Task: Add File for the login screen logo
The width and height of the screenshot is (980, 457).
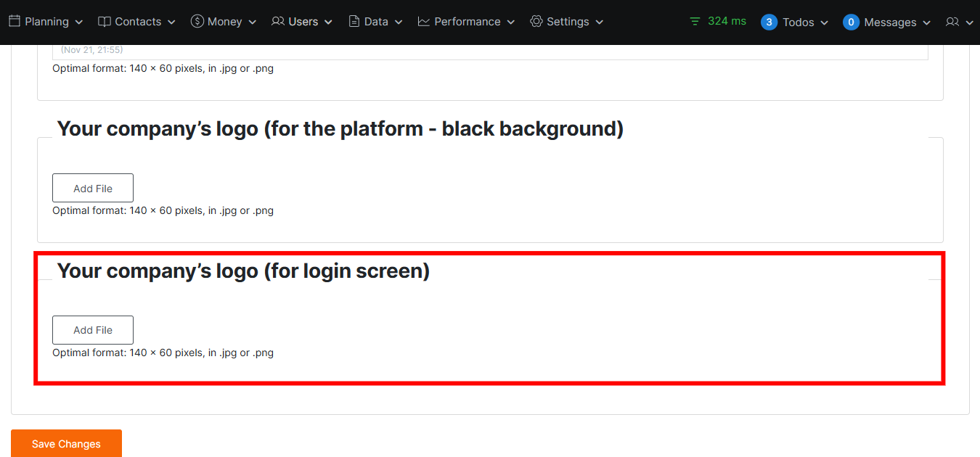Action: coord(93,330)
